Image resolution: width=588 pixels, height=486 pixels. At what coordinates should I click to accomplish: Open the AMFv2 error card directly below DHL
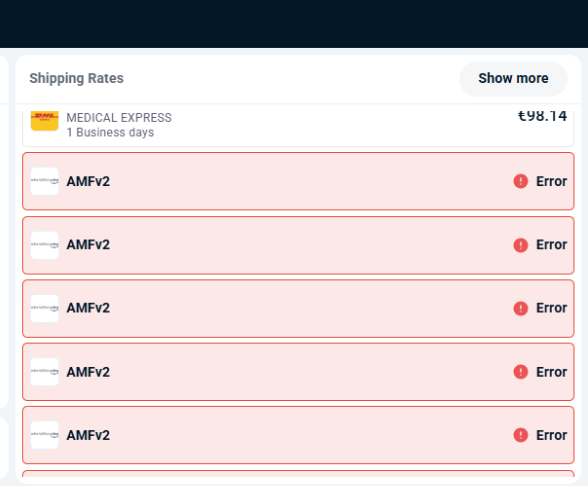coord(298,181)
